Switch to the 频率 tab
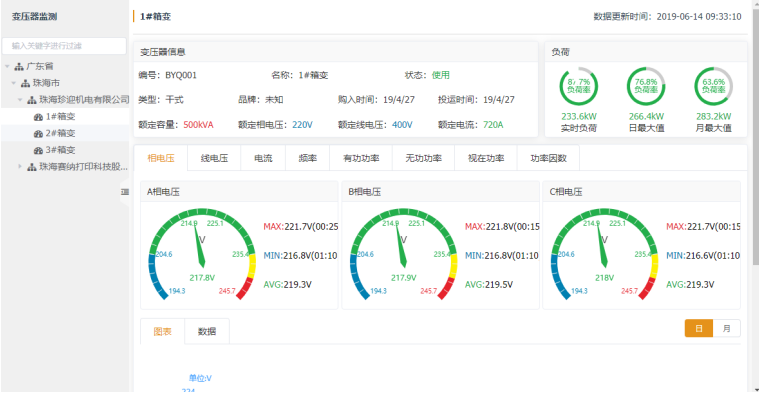 tap(307, 158)
